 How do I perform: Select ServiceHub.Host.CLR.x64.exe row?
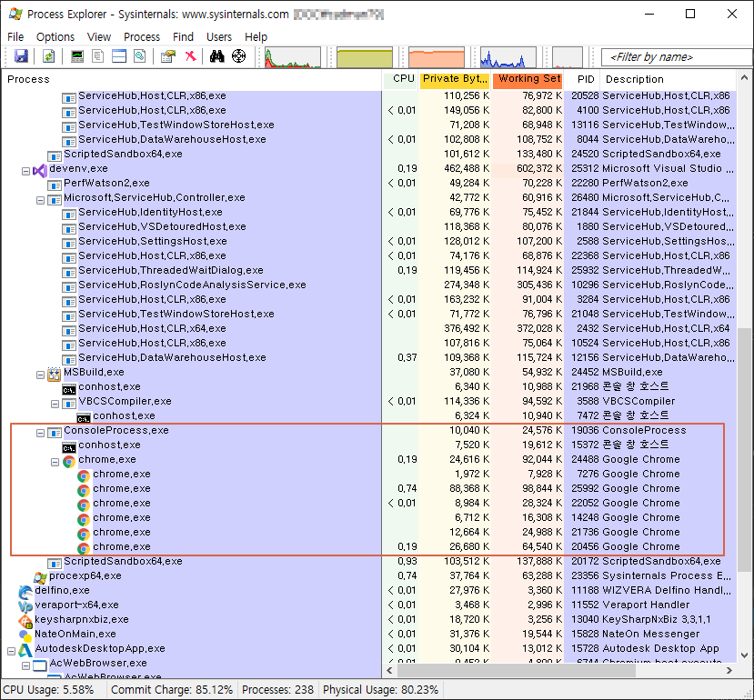368,328
